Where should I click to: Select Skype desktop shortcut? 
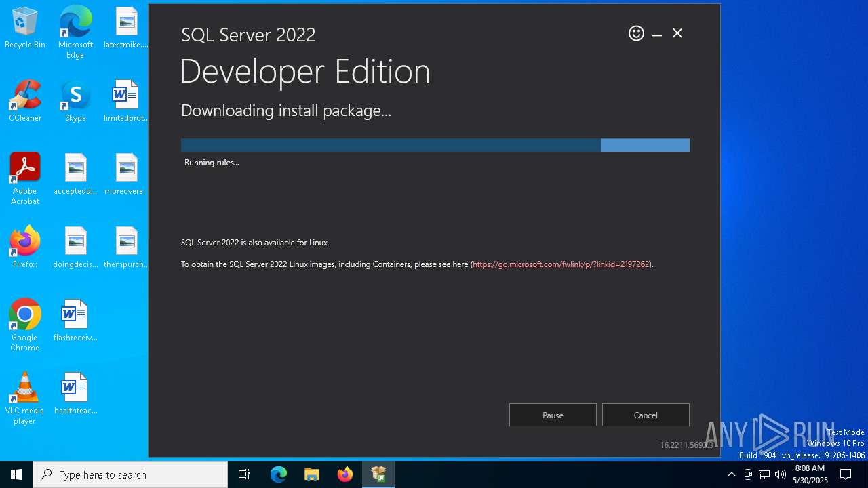click(x=75, y=102)
